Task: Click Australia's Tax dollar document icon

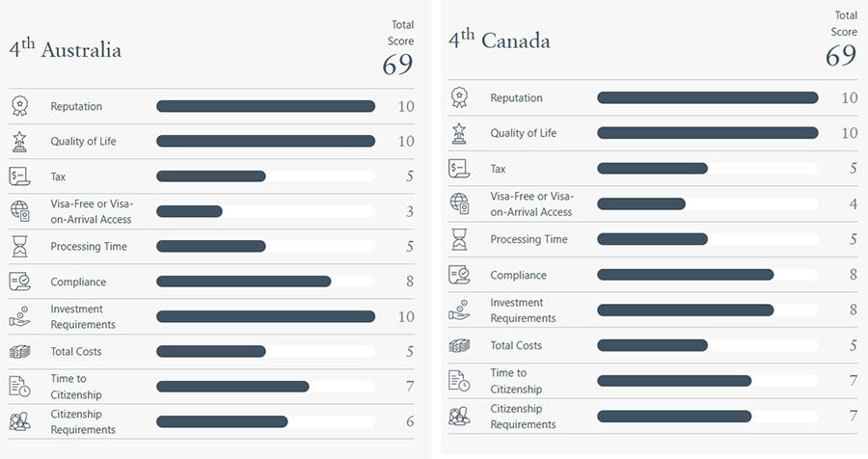Action: click(20, 176)
